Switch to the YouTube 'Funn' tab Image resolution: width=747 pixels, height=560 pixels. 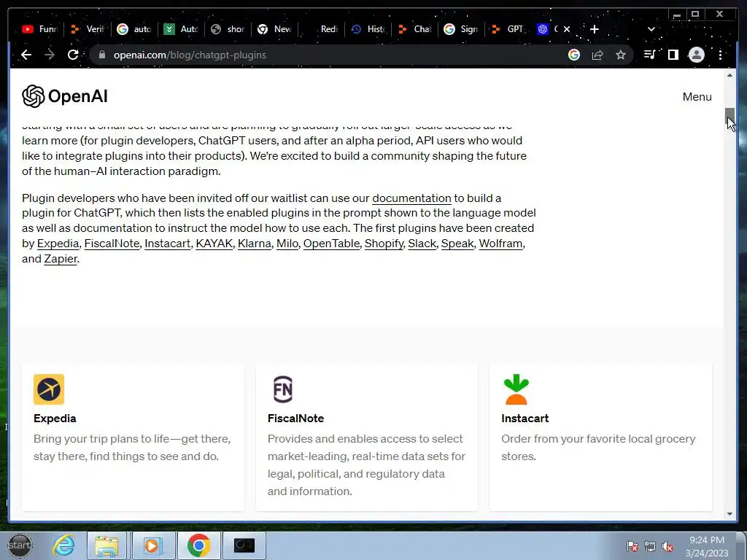point(40,29)
